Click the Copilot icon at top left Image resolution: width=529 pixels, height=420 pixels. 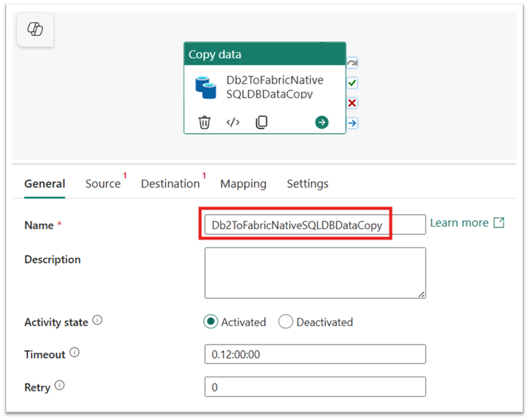[x=35, y=30]
